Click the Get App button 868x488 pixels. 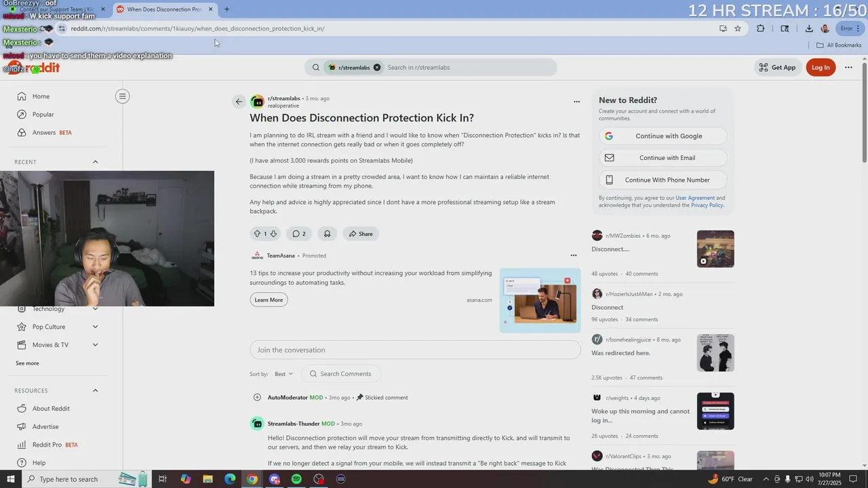(x=777, y=67)
